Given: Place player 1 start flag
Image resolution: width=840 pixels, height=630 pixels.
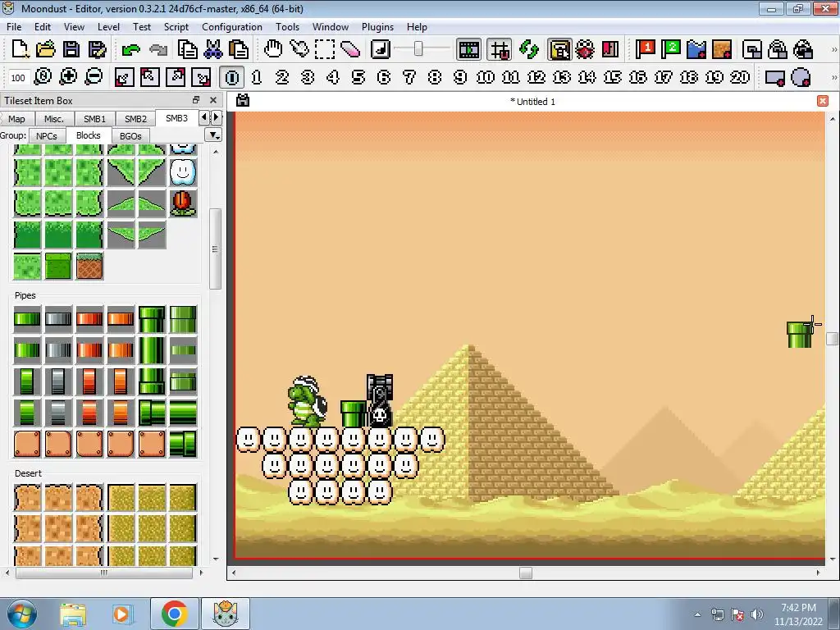Looking at the screenshot, I should 646,49.
